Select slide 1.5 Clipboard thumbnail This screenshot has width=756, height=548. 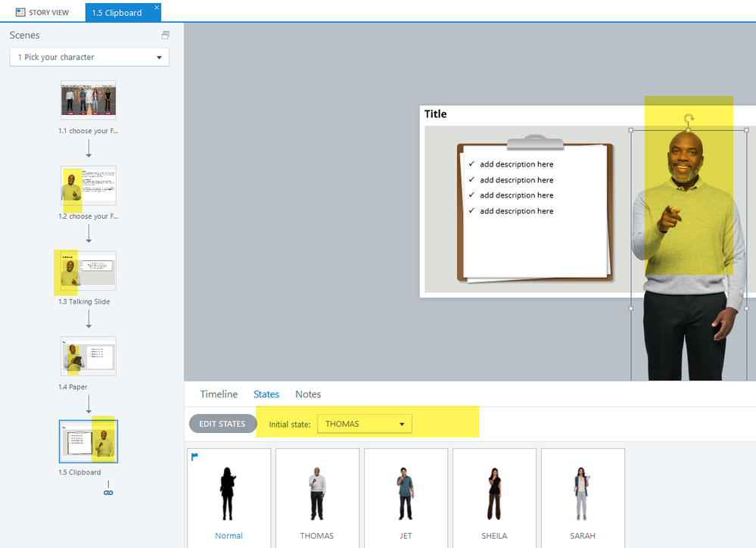pos(89,441)
